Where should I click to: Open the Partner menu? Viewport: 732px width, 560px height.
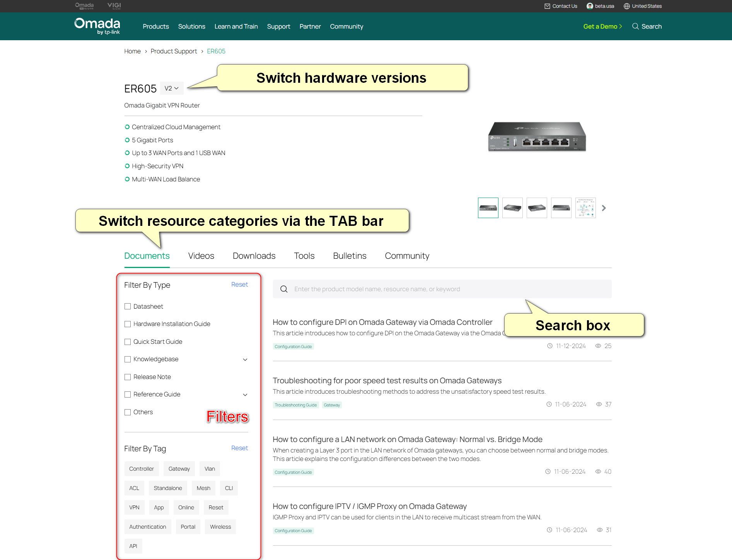point(310,26)
